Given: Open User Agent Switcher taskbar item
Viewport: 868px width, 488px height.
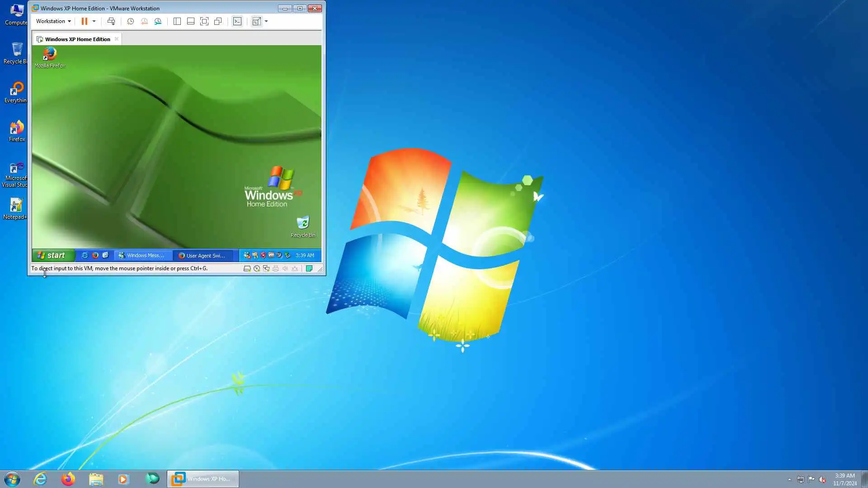Looking at the screenshot, I should click(202, 255).
